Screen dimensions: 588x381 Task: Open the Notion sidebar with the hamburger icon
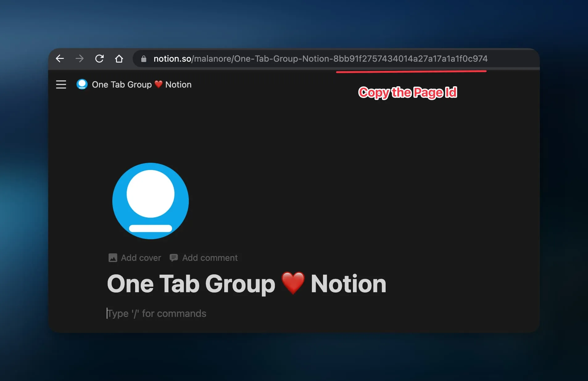[x=61, y=84]
